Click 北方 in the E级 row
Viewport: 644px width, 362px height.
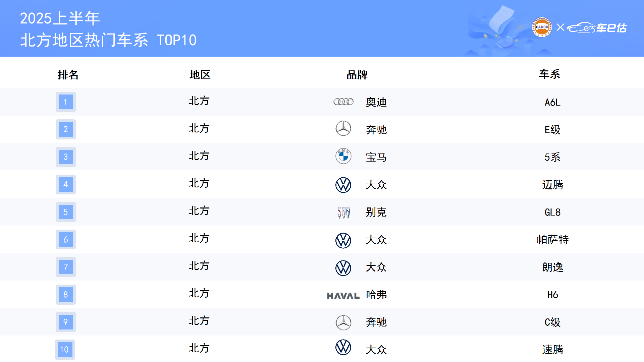(199, 128)
